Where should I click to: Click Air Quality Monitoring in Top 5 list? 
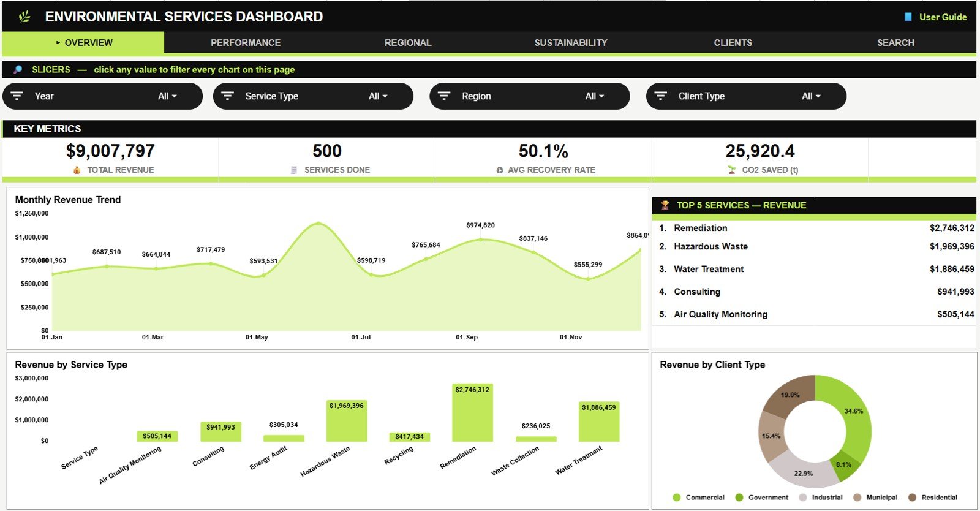coord(720,314)
